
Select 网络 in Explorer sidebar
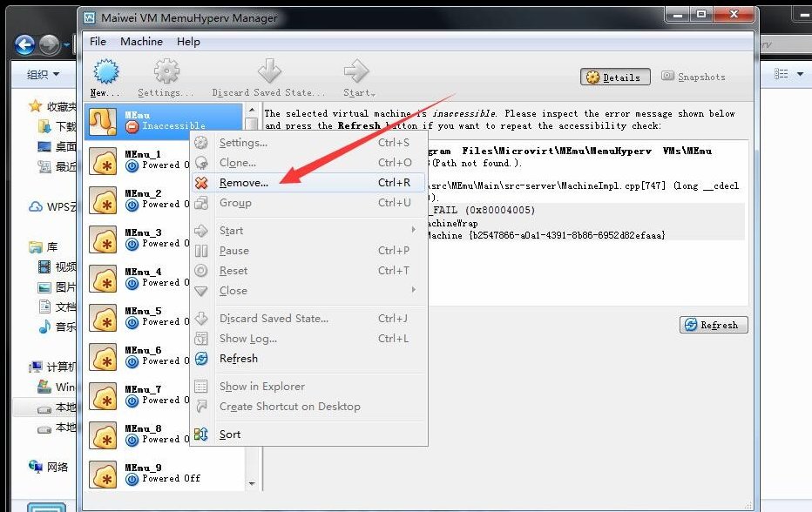49,467
